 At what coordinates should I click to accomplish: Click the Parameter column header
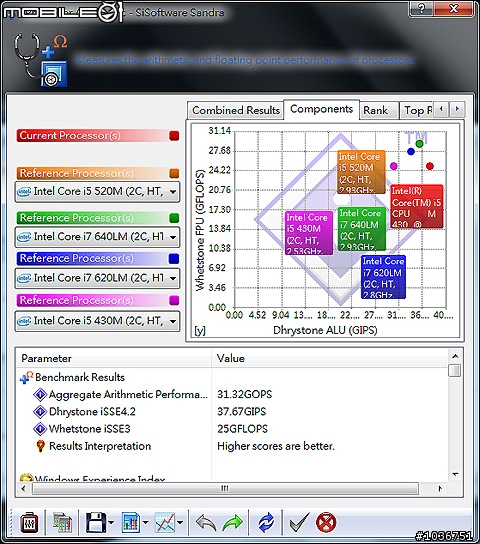point(114,358)
